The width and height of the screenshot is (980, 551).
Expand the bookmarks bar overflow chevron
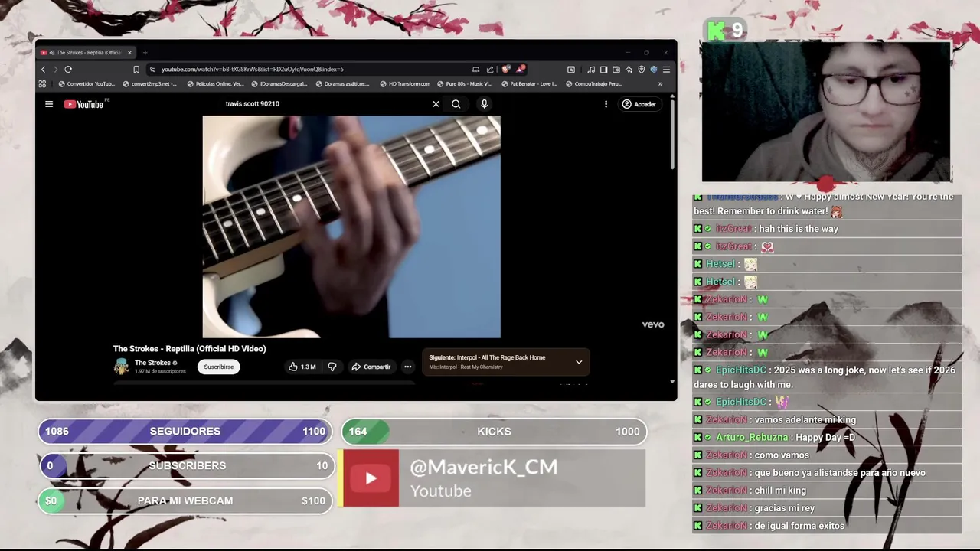pos(660,84)
